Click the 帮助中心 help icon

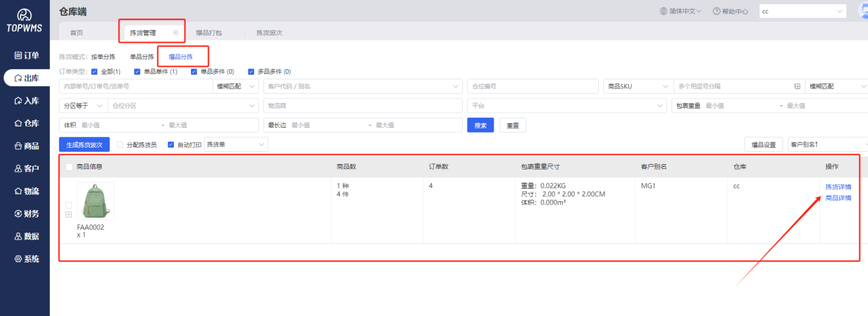pos(716,12)
